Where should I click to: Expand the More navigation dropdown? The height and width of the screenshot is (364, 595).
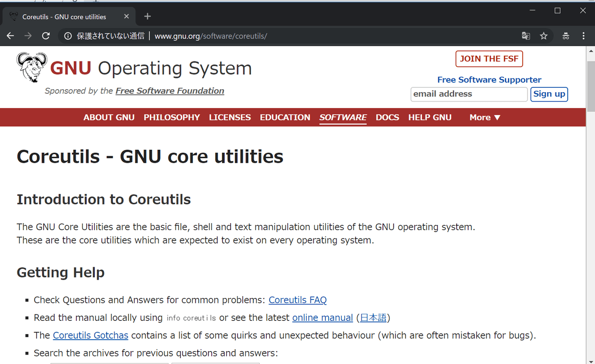coord(485,118)
